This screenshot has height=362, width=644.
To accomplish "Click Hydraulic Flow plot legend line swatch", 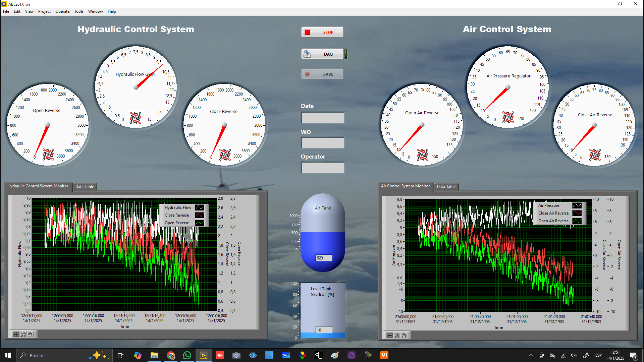I will pos(200,207).
